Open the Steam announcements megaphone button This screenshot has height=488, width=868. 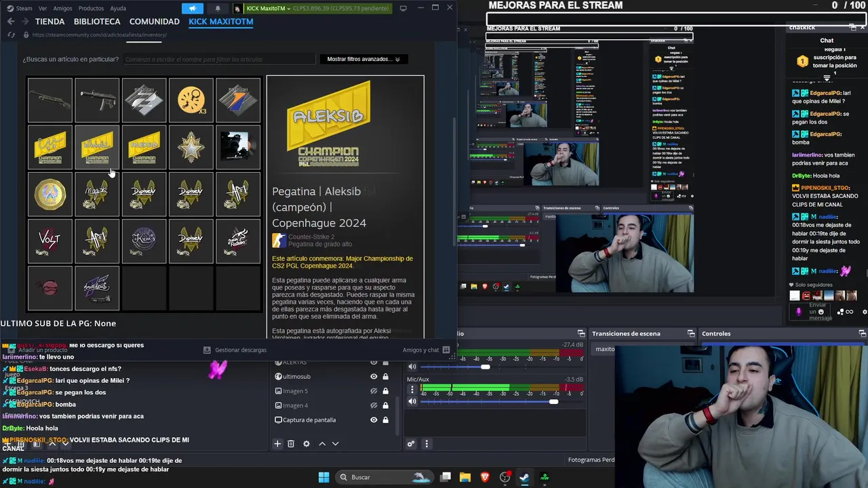(x=193, y=8)
